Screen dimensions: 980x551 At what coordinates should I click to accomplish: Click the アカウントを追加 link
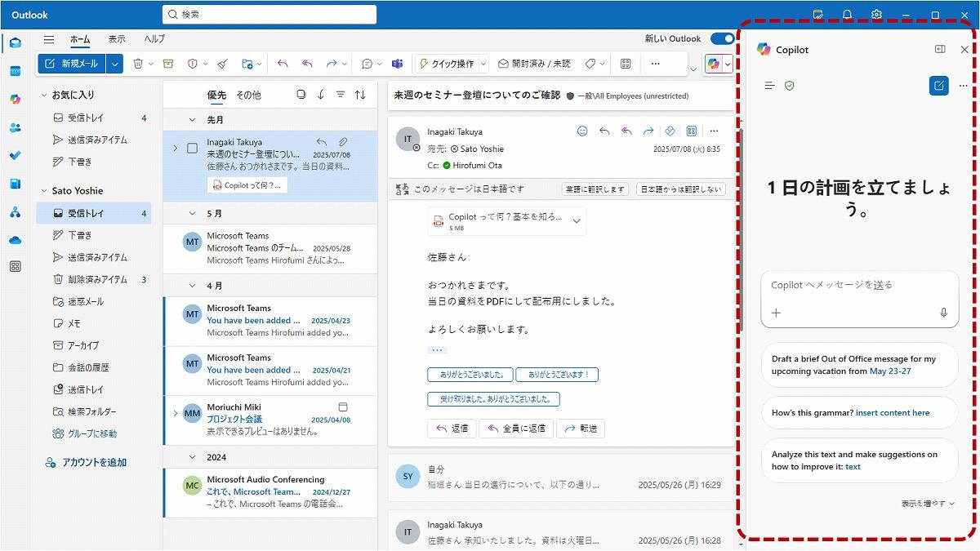[87, 462]
